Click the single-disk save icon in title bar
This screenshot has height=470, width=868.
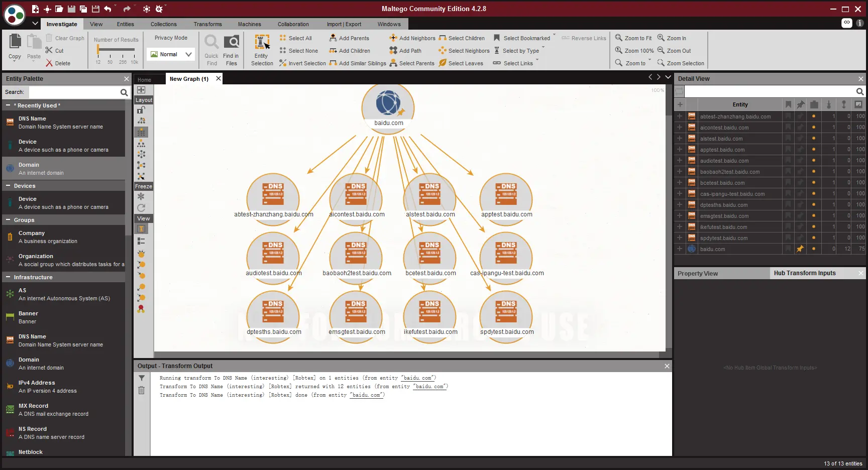71,9
